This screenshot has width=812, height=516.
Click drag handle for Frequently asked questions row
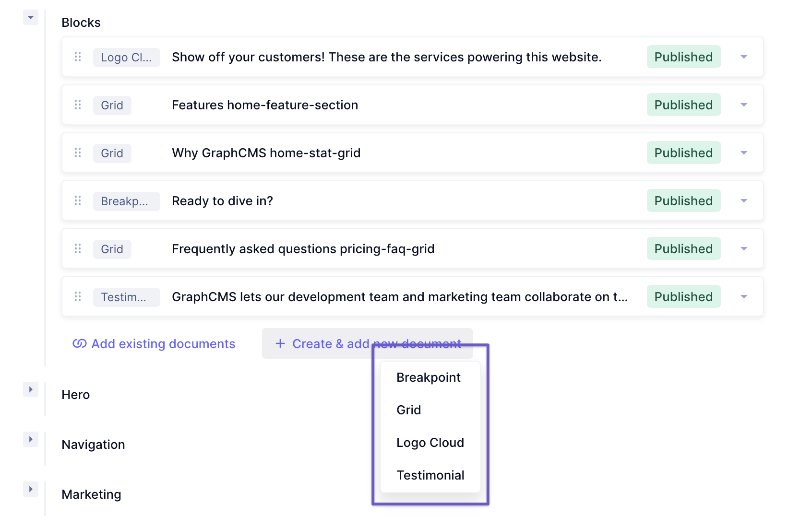[x=78, y=248]
